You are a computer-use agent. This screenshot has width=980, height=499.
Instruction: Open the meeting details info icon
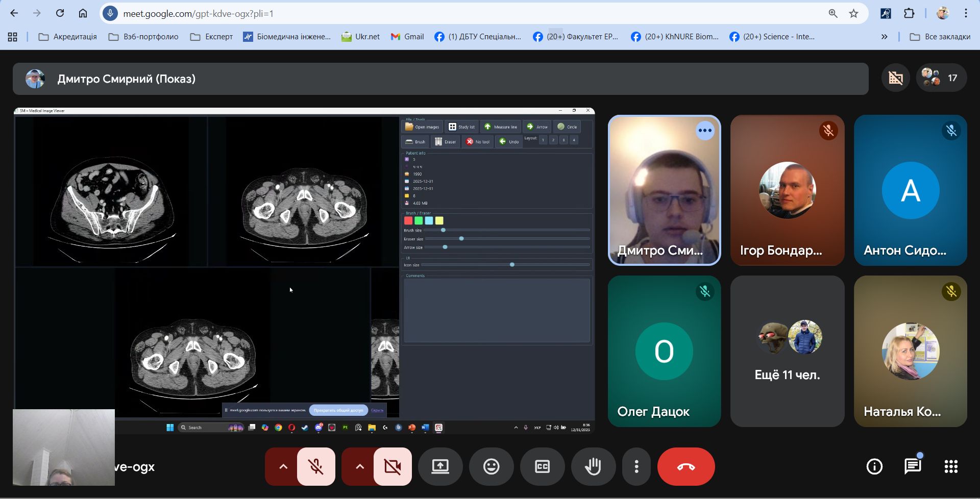tap(874, 466)
